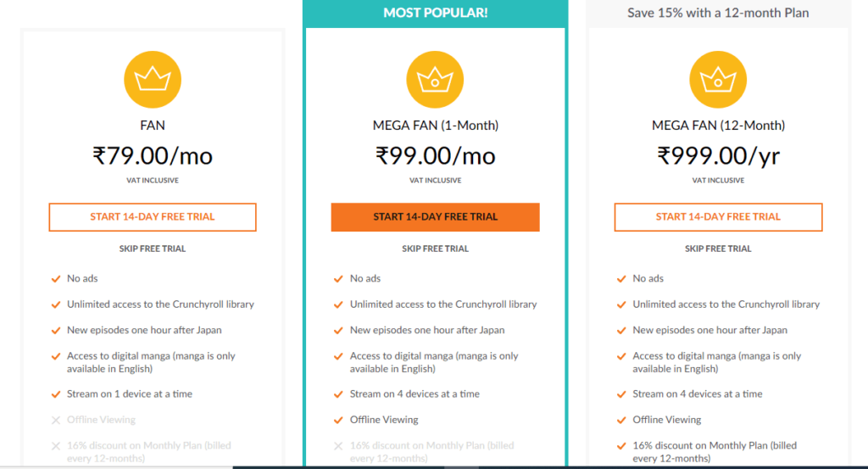Image resolution: width=868 pixels, height=469 pixels.
Task: Select the ₹79.00/mo price text
Action: [153, 156]
